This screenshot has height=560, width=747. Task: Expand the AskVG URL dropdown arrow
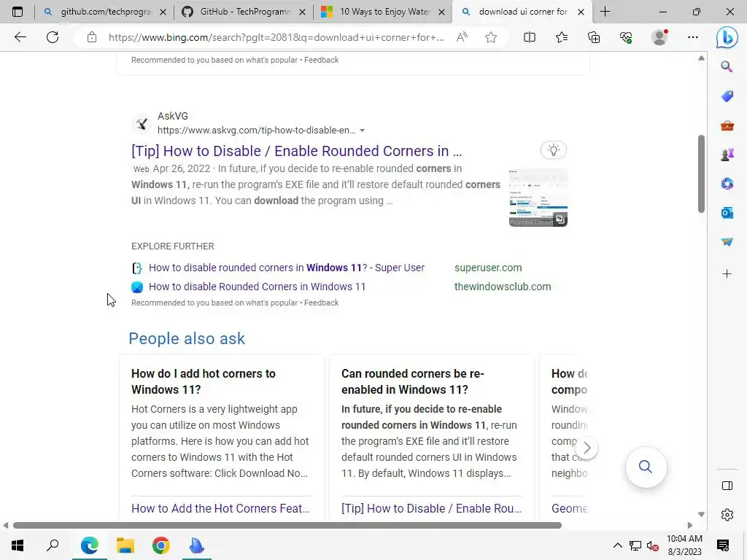(362, 131)
